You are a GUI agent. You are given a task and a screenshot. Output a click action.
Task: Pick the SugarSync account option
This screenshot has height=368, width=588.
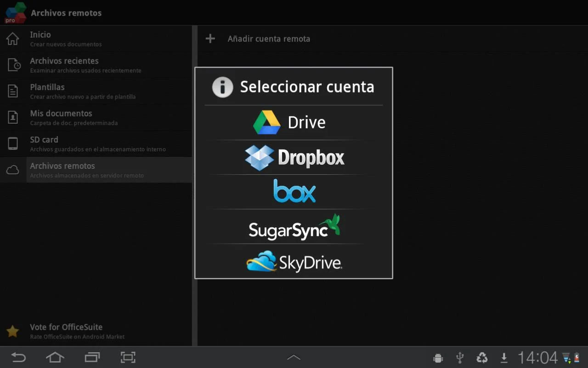pos(294,226)
